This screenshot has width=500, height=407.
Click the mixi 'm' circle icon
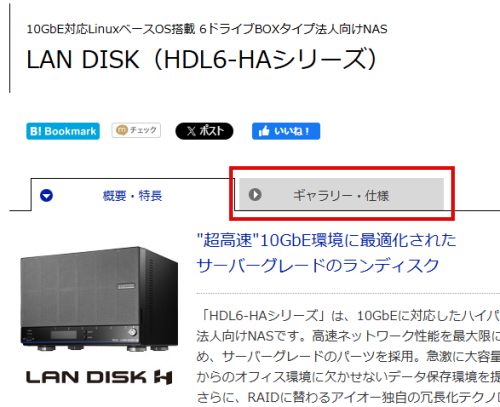[121, 130]
